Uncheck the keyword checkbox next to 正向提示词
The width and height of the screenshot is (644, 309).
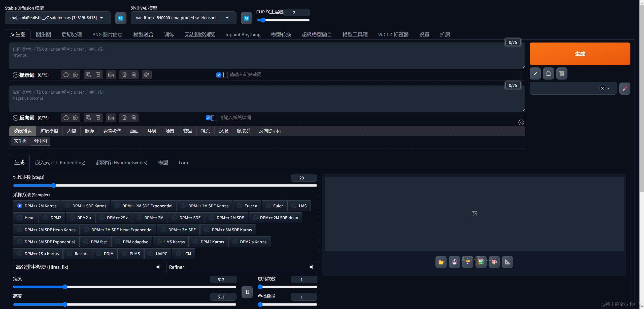pos(218,75)
